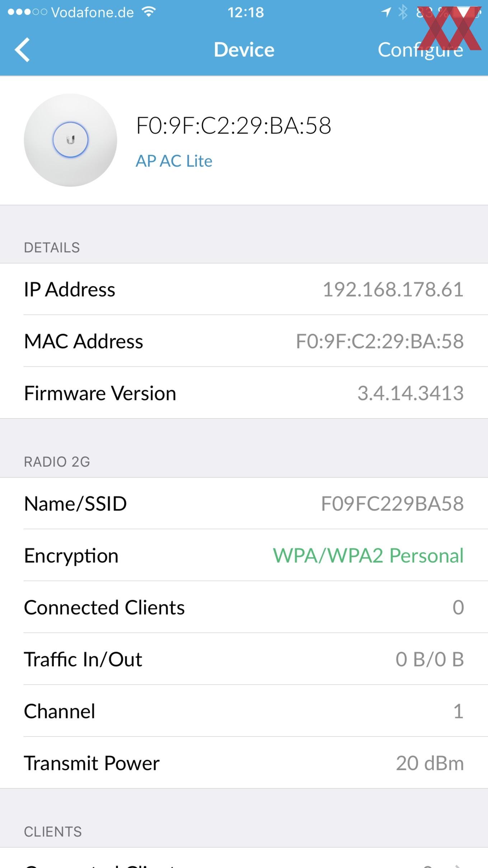Tap the location arrow status icon
Image resolution: width=488 pixels, height=868 pixels.
(x=386, y=12)
